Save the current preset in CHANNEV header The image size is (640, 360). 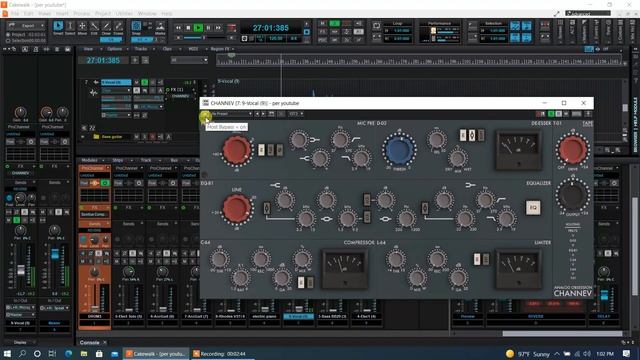[x=271, y=114]
